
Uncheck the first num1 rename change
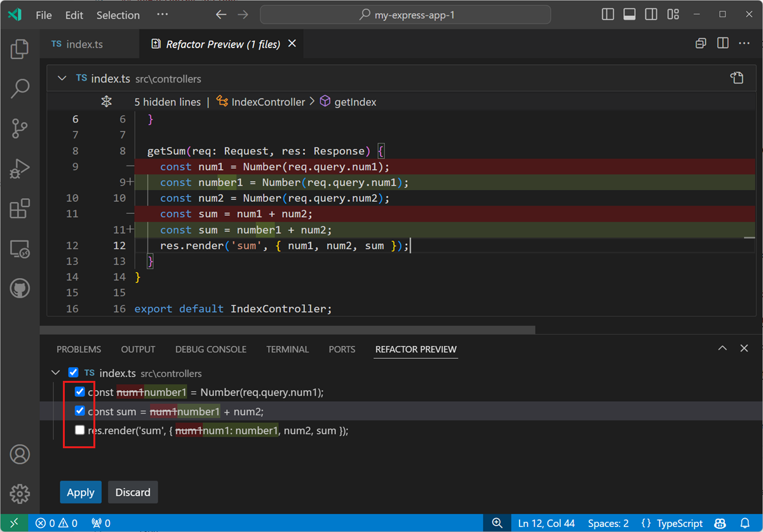pyautogui.click(x=79, y=392)
